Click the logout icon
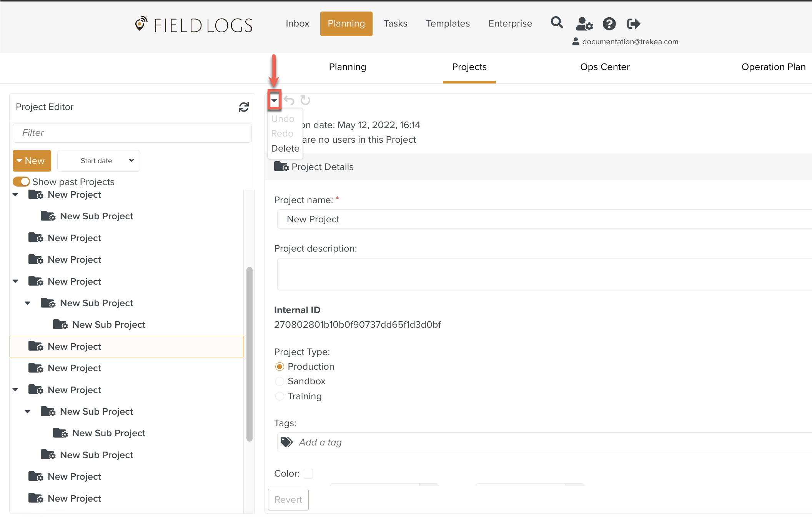The image size is (812, 517). tap(634, 24)
